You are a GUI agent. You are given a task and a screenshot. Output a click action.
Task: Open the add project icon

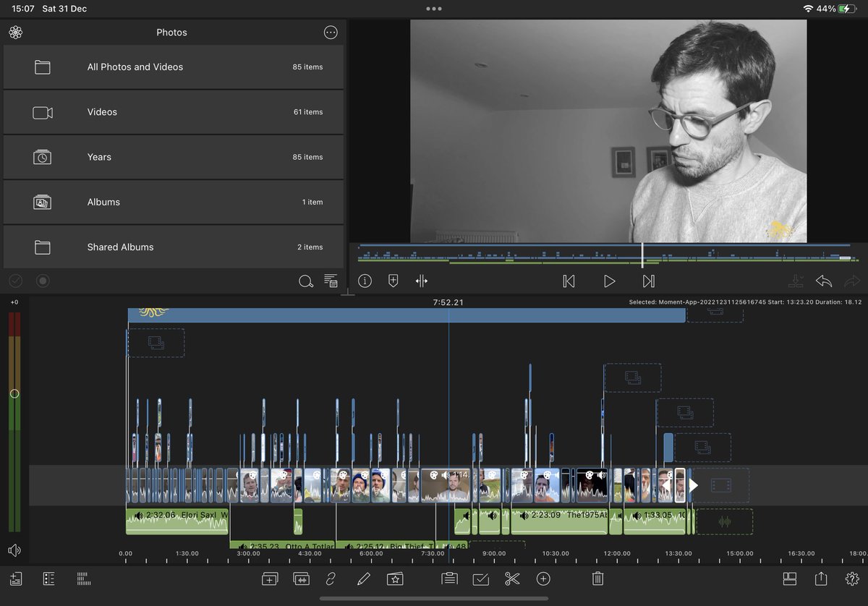point(16,579)
